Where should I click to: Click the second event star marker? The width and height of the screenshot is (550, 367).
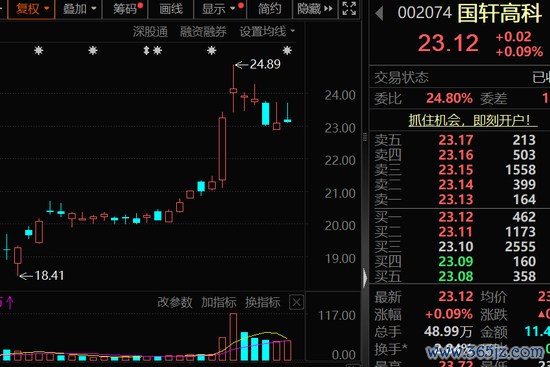(x=93, y=51)
